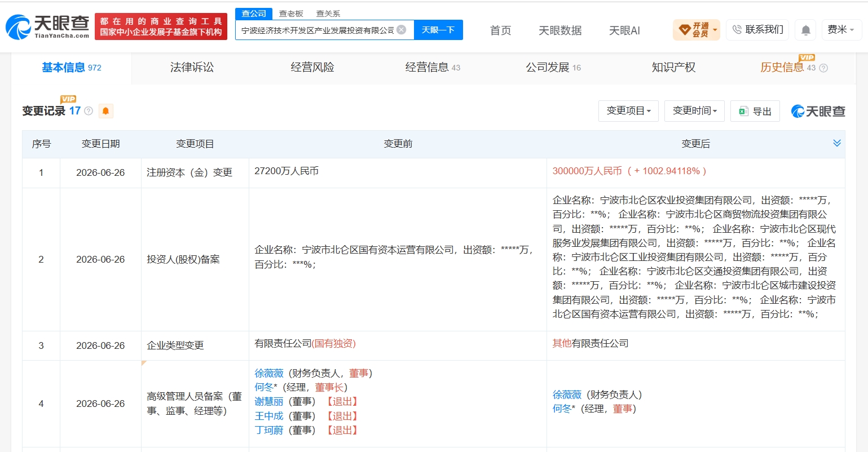Open the 徐薇薇 link in 变更后 column
The height and width of the screenshot is (452, 868).
(567, 395)
